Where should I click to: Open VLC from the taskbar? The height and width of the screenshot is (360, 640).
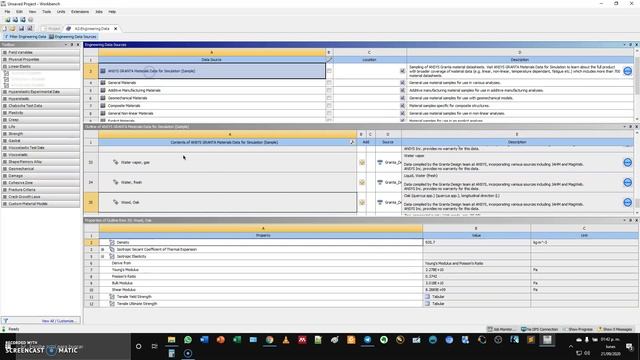click(286, 340)
